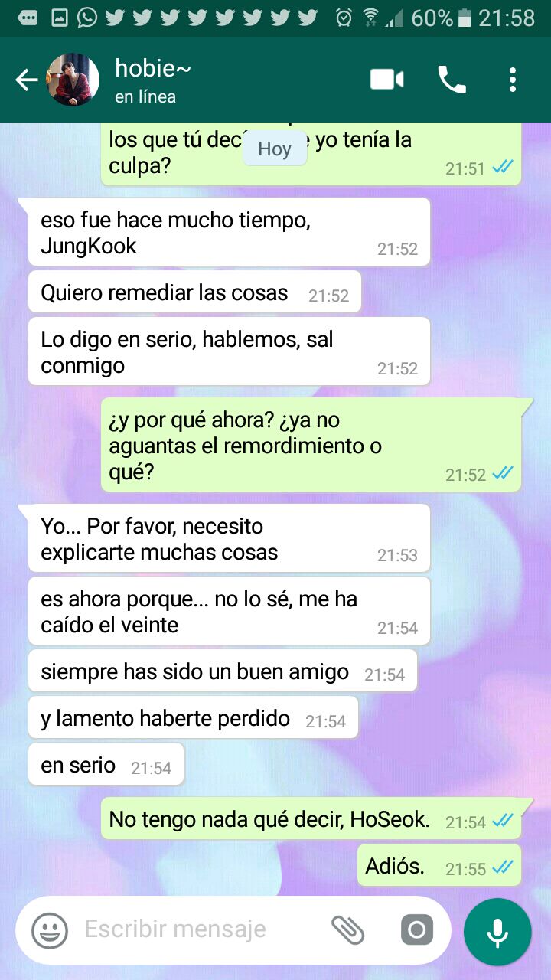Tap the hobie~ contact name header

pyautogui.click(x=152, y=69)
